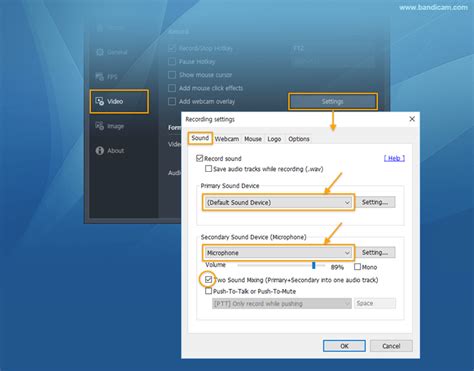Tick the Mono checkbox
Viewport: 474px width, 371px height.
pos(357,267)
